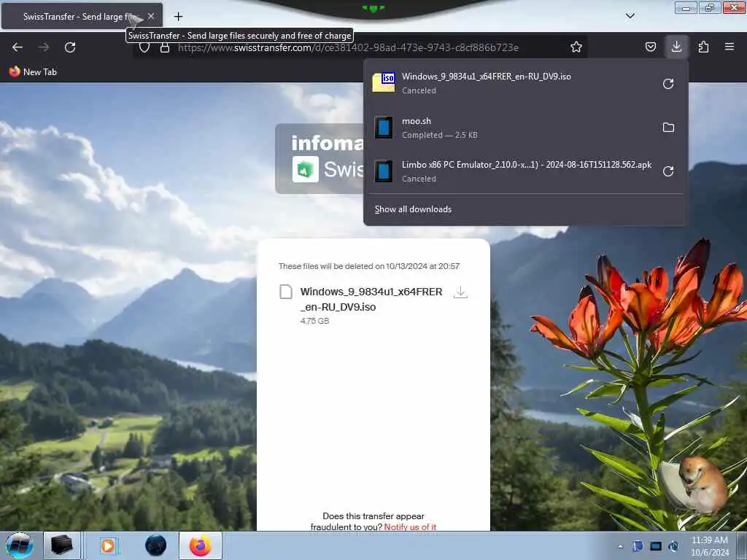Click the file icon beside Windows_9 iso

click(286, 292)
